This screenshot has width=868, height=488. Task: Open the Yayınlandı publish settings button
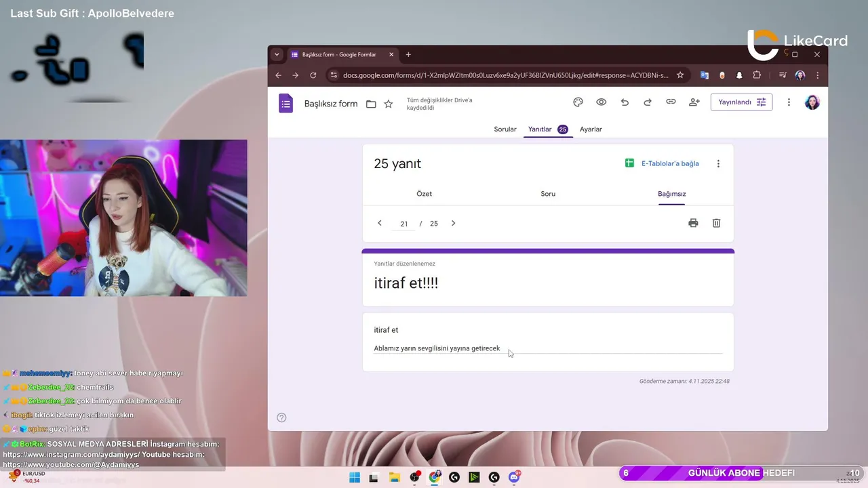741,102
